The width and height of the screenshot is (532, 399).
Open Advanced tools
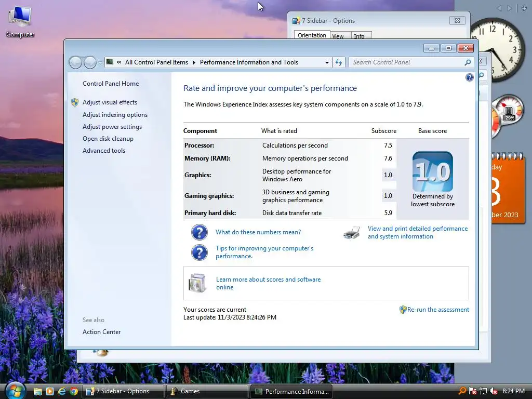click(x=104, y=150)
